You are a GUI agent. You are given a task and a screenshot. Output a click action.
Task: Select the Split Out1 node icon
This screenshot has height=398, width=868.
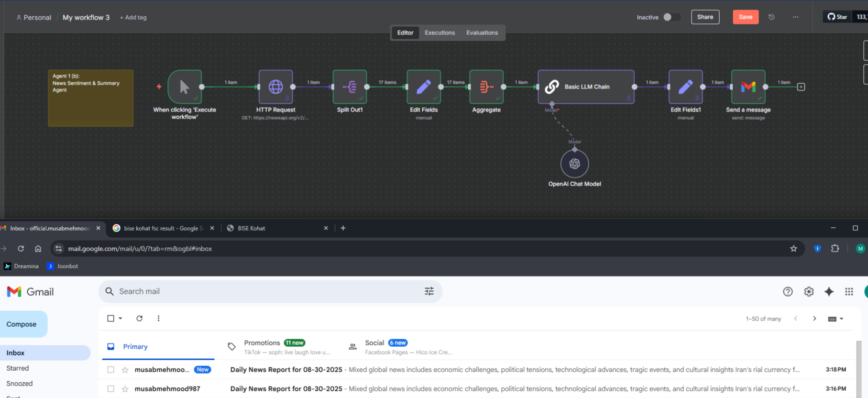[350, 87]
